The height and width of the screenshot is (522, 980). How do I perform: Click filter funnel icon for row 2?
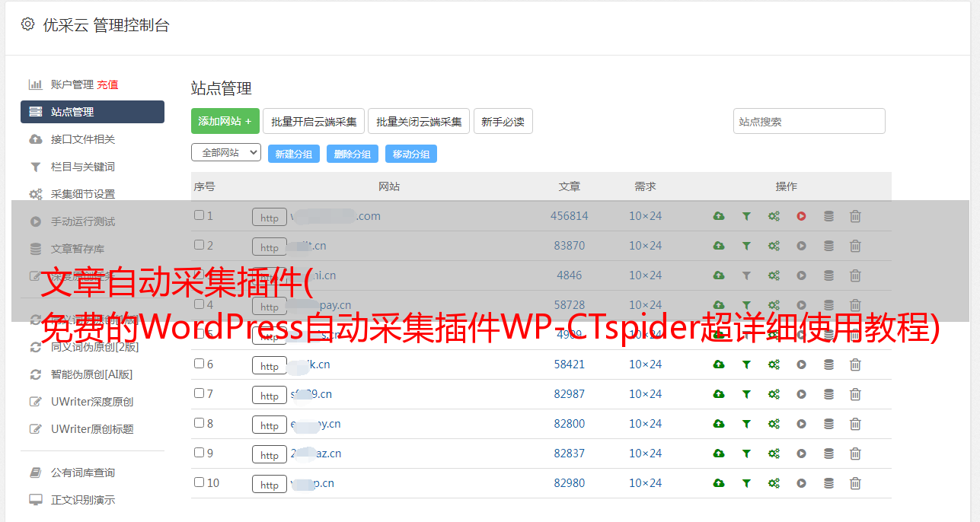pyautogui.click(x=746, y=246)
